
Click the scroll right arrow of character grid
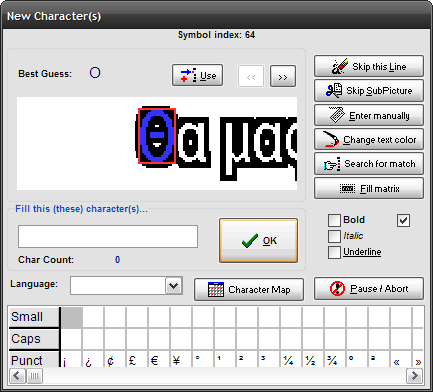point(414,376)
